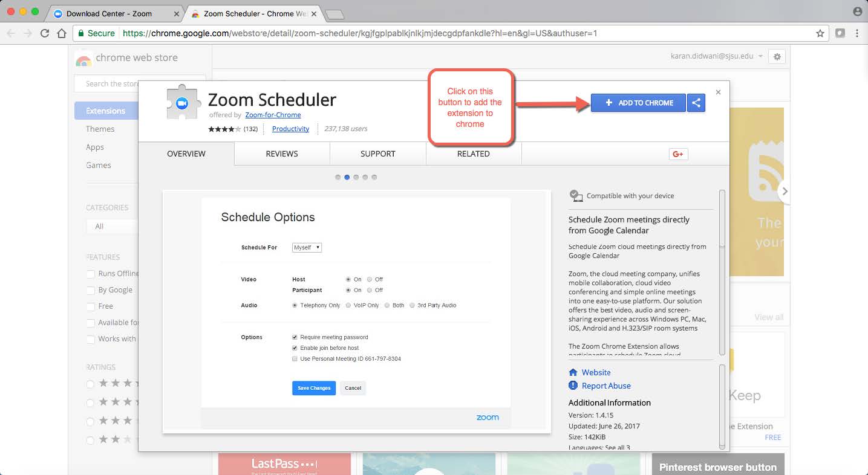The height and width of the screenshot is (475, 868).
Task: Open the share icon next to Add to Chrome
Action: coord(696,103)
